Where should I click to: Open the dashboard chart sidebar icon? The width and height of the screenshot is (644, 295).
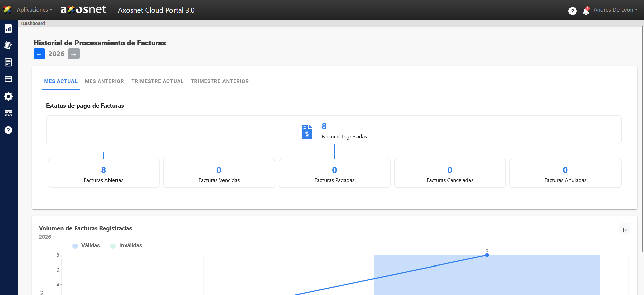pyautogui.click(x=8, y=28)
